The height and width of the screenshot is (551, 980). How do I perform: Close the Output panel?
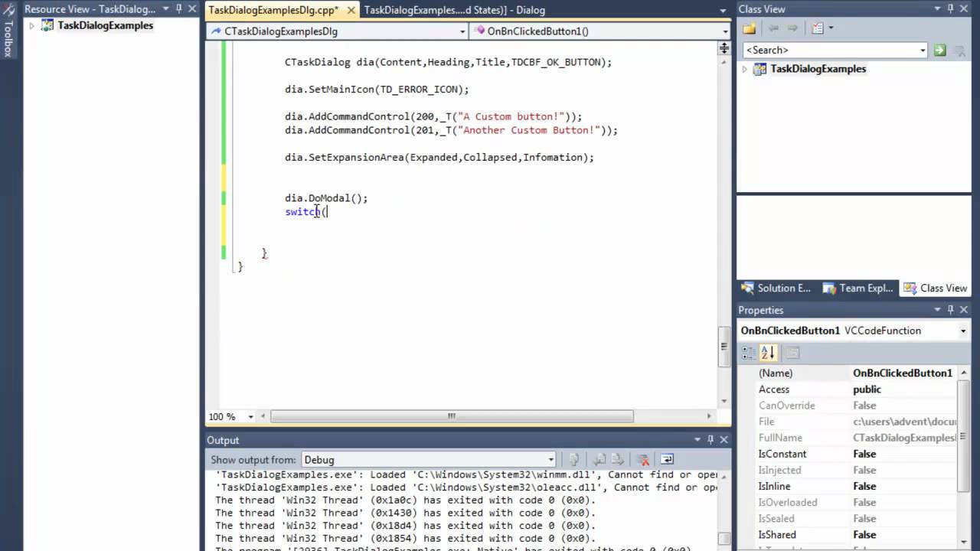[x=724, y=440]
